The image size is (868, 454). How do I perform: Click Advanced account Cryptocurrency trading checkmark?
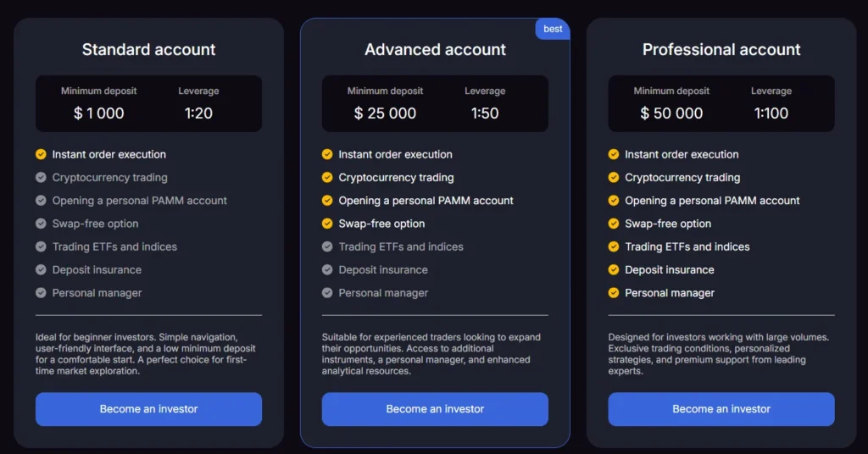click(327, 177)
